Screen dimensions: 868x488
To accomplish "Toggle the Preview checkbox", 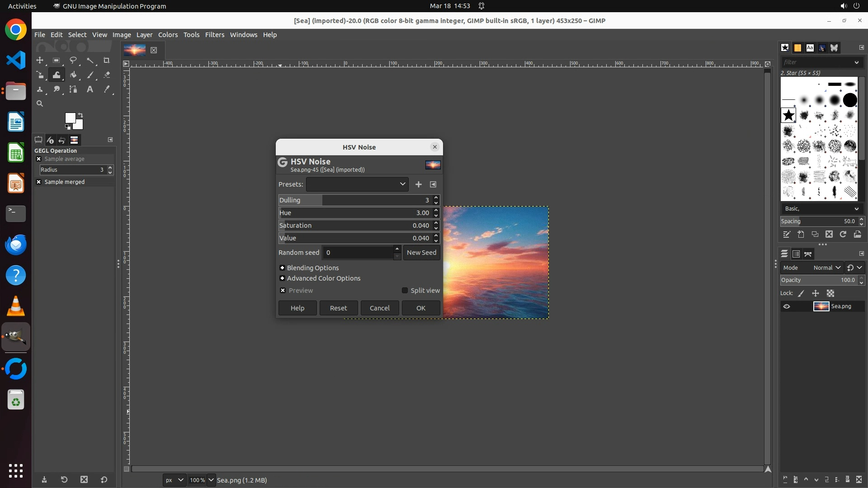I will point(283,291).
